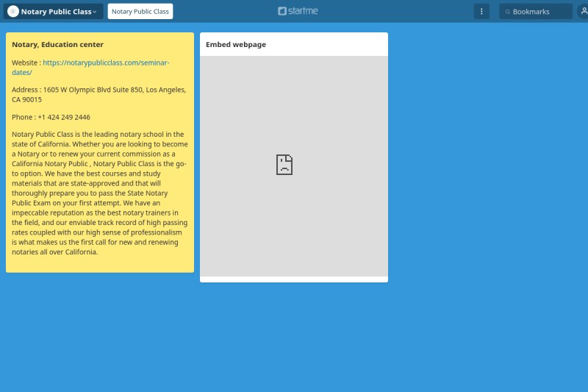Image resolution: width=588 pixels, height=392 pixels.
Task: Click the paragraph starting 'Notary Public Class is the leading'
Action: pyautogui.click(x=100, y=193)
